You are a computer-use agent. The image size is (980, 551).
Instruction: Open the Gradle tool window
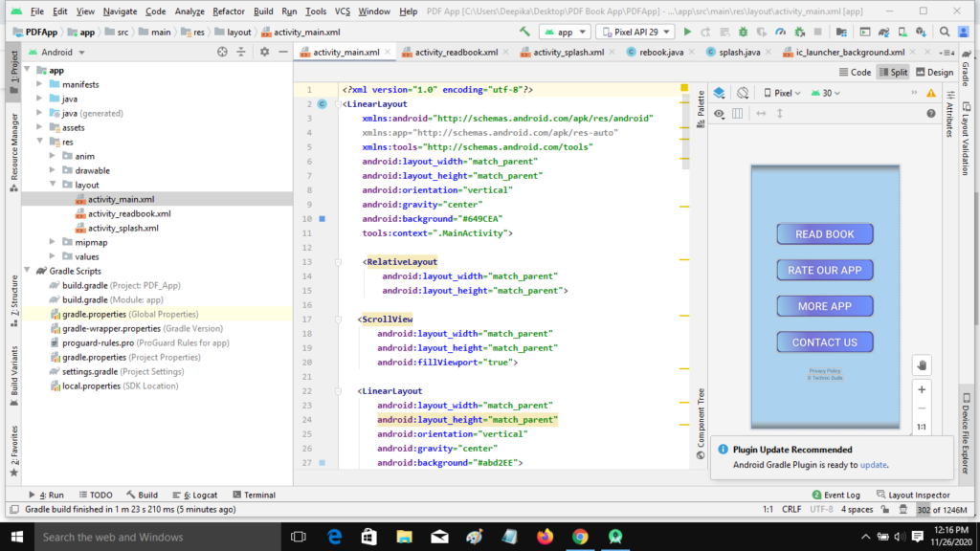click(966, 68)
